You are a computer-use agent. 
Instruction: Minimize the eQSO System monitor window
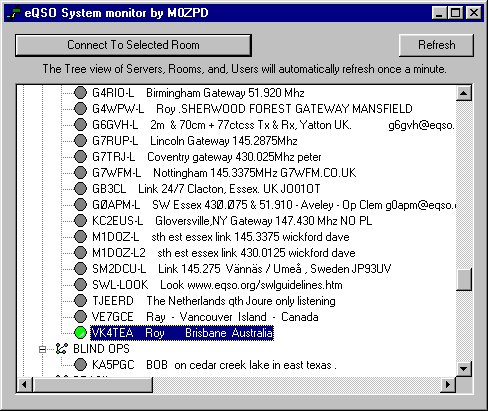coord(439,13)
